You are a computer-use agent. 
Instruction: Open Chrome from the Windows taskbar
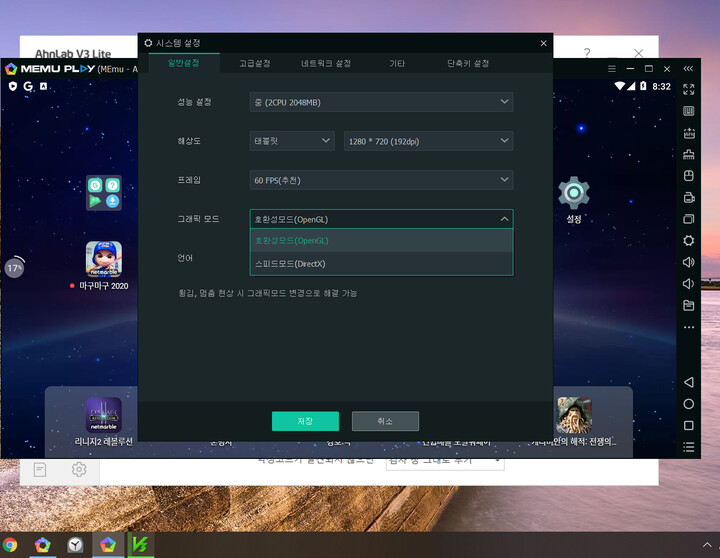tap(10, 544)
